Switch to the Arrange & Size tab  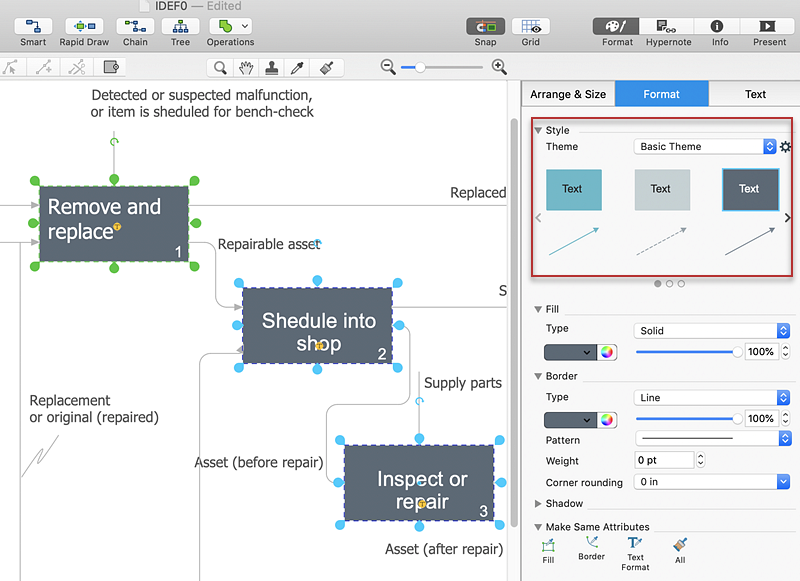click(x=568, y=94)
